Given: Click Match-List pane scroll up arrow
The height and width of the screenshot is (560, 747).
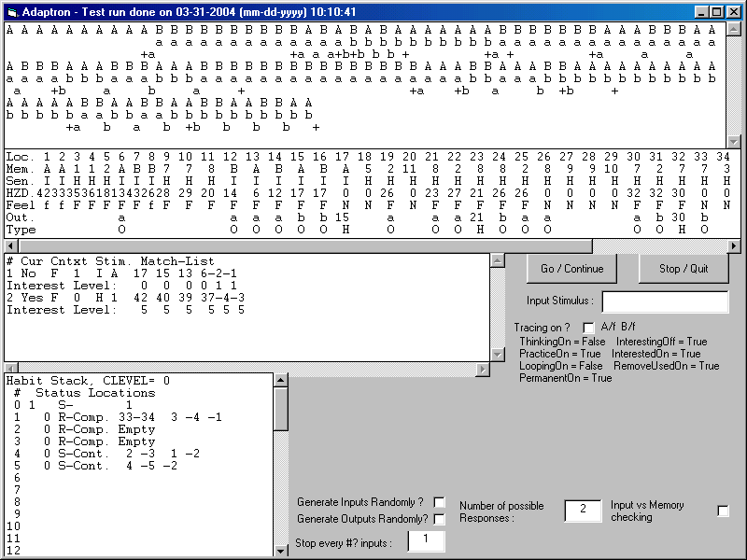Looking at the screenshot, I should pyautogui.click(x=498, y=260).
